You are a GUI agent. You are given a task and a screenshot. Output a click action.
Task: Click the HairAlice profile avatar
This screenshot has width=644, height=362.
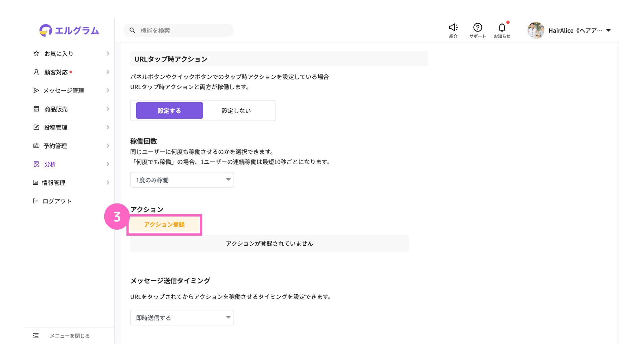(536, 31)
